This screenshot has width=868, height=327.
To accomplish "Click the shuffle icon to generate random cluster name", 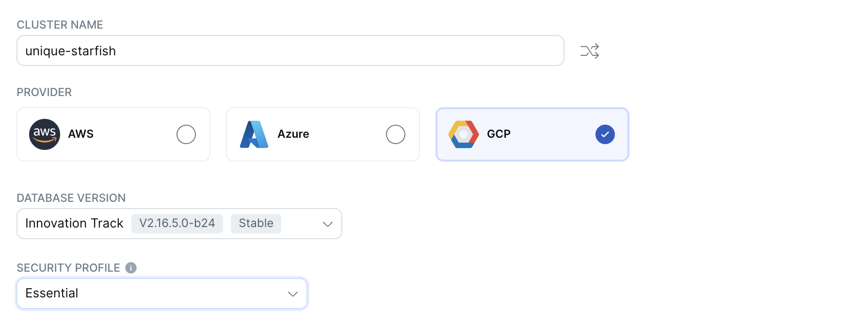I will point(589,50).
